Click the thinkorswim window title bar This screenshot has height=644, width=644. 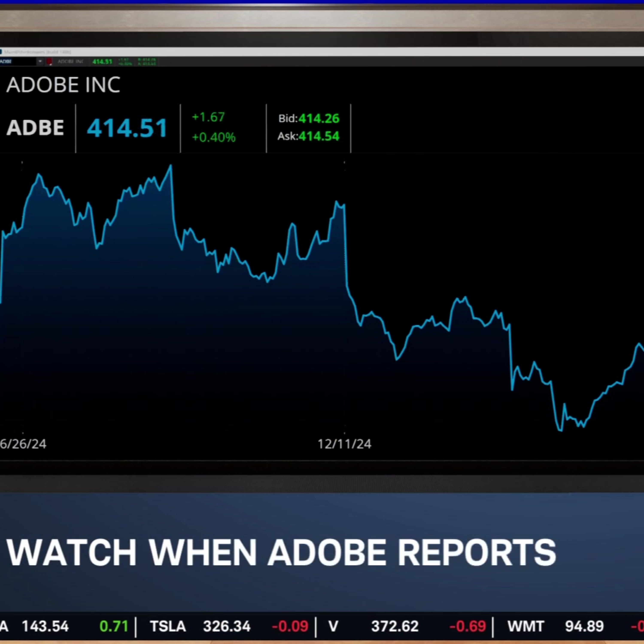click(x=322, y=52)
